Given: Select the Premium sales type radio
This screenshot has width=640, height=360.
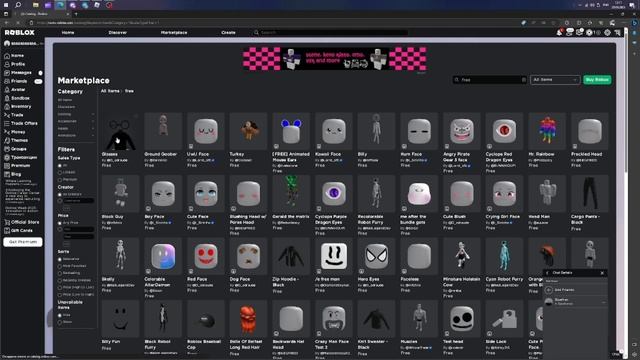Looking at the screenshot, I should pos(60,180).
